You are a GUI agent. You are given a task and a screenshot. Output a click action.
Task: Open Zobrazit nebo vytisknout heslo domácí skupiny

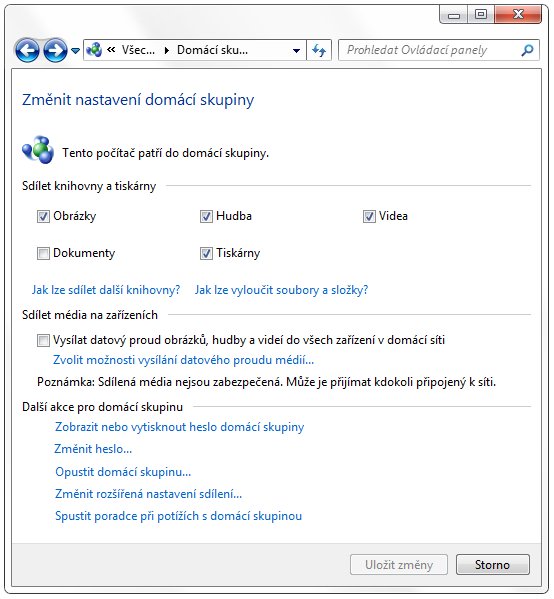[180, 427]
